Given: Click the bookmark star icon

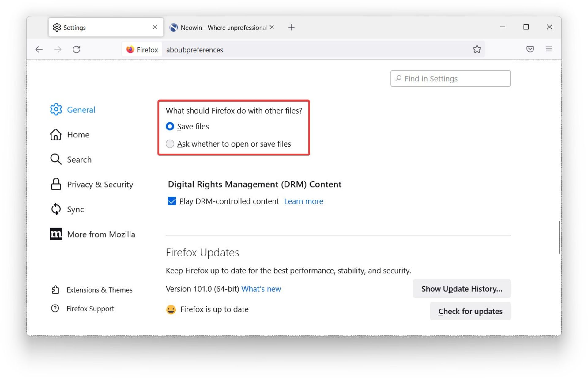Looking at the screenshot, I should point(477,49).
